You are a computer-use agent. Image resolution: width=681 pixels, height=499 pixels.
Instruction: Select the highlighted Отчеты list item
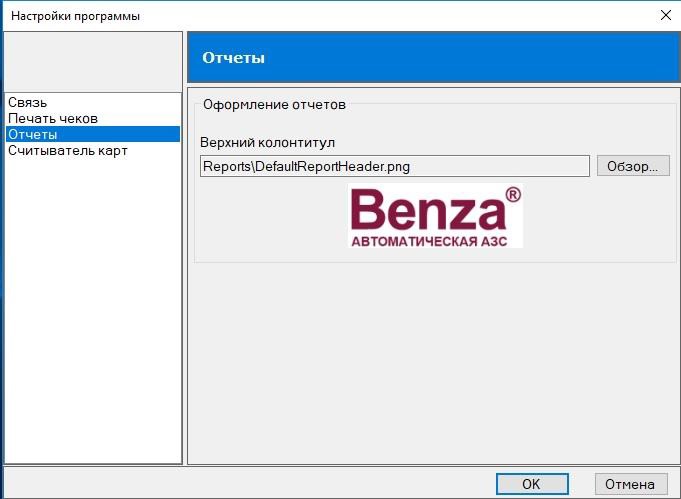click(x=93, y=134)
